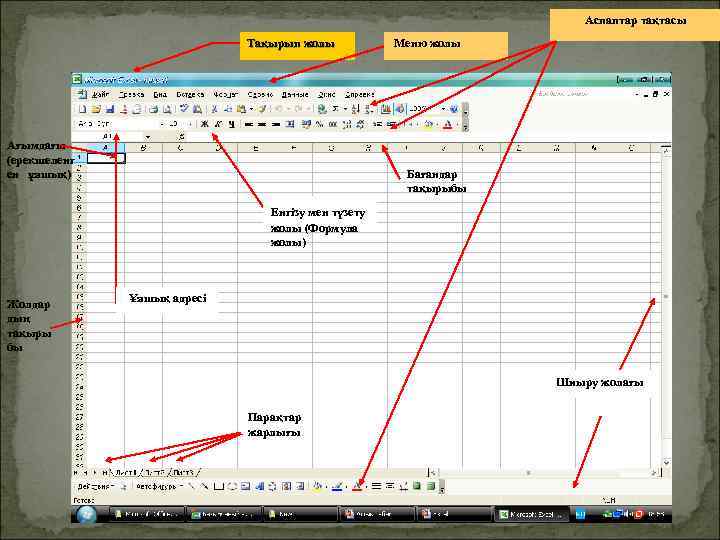Click the Copy icon
The image size is (720, 540).
tap(228, 109)
